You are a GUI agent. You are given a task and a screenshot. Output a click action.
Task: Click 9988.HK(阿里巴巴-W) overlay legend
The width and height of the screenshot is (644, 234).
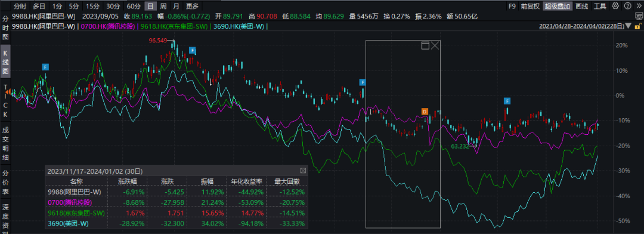[x=44, y=27]
